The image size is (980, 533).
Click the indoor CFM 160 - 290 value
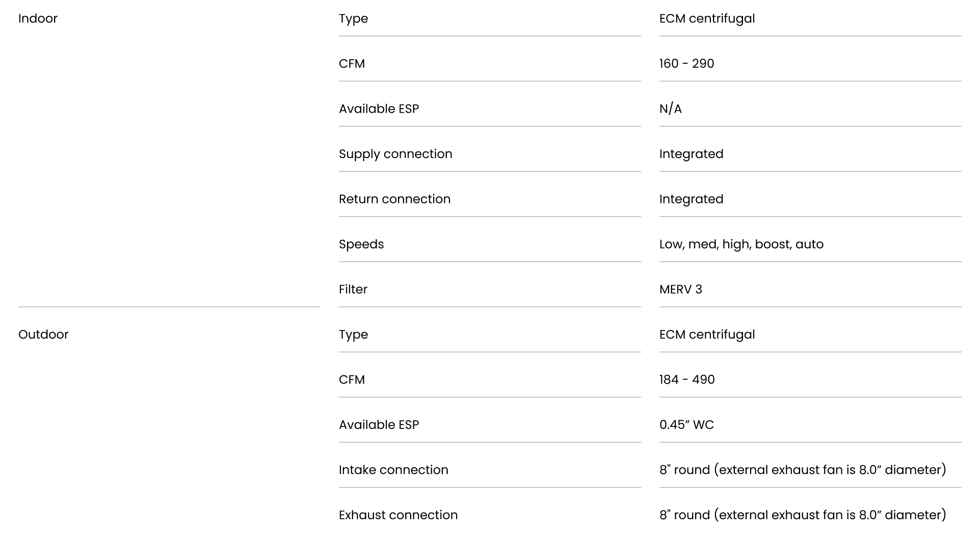(x=686, y=64)
